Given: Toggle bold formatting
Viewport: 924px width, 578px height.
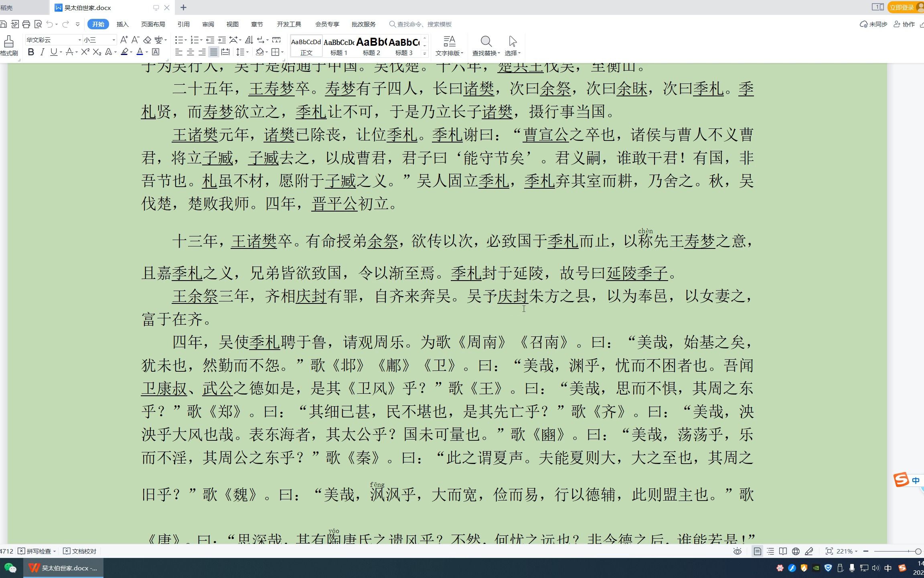Looking at the screenshot, I should click(31, 52).
